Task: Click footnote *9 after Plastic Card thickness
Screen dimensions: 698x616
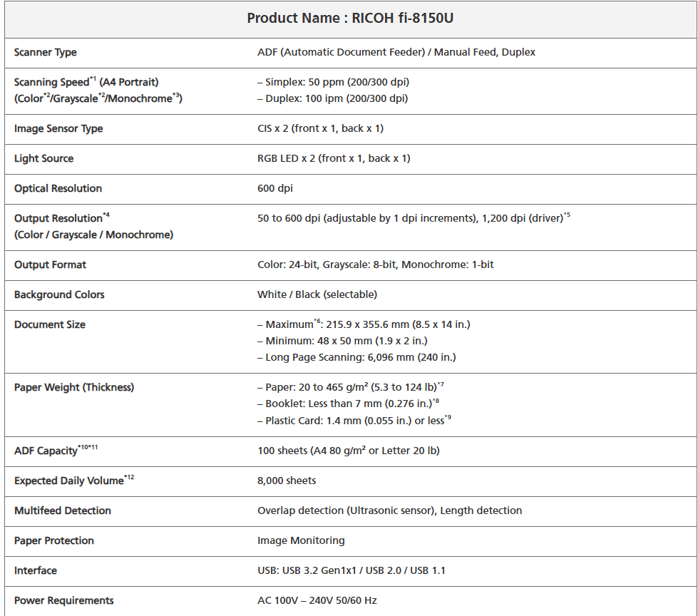Action: tap(447, 418)
